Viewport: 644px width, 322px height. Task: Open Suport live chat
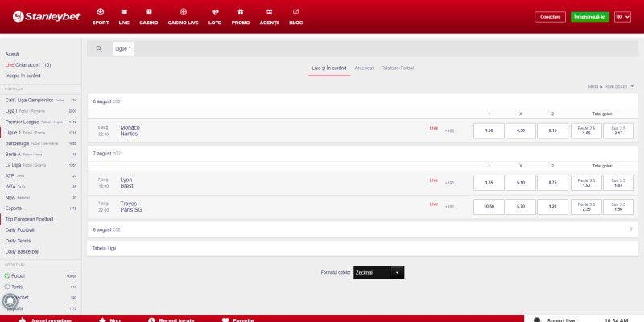coord(554,320)
